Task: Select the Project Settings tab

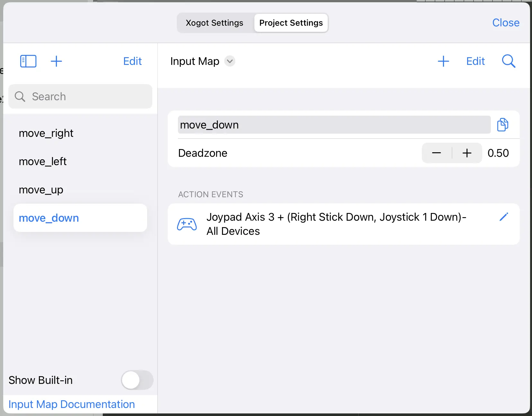Action: pos(291,23)
